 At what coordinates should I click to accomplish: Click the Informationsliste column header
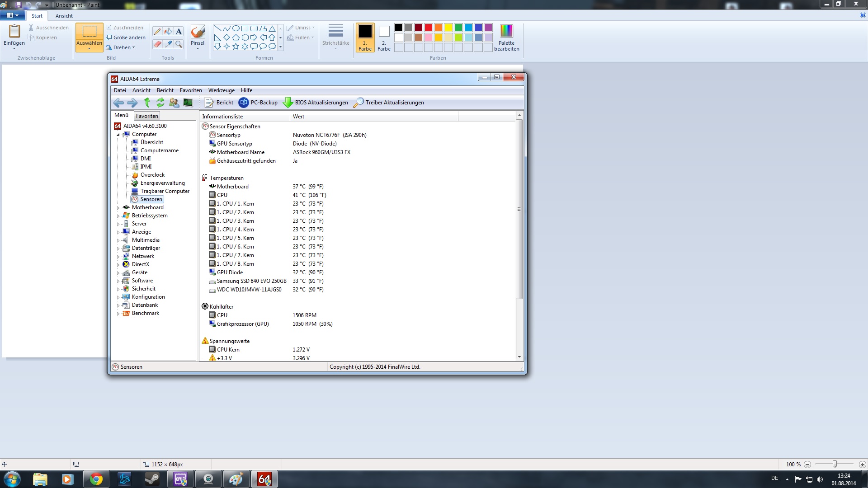tap(245, 117)
